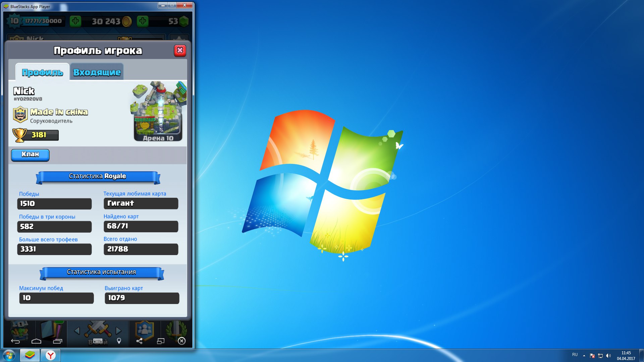Click the cards found value 68/71
The width and height of the screenshot is (644, 362).
(x=141, y=226)
